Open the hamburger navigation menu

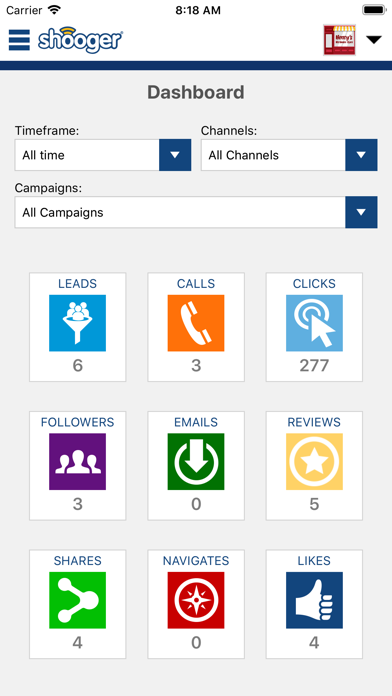19,40
